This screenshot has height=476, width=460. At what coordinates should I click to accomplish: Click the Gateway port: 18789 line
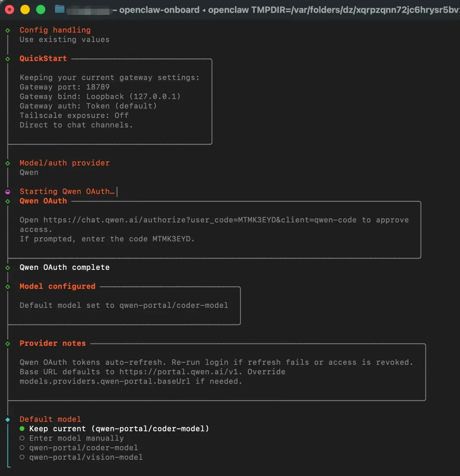pyautogui.click(x=65, y=87)
